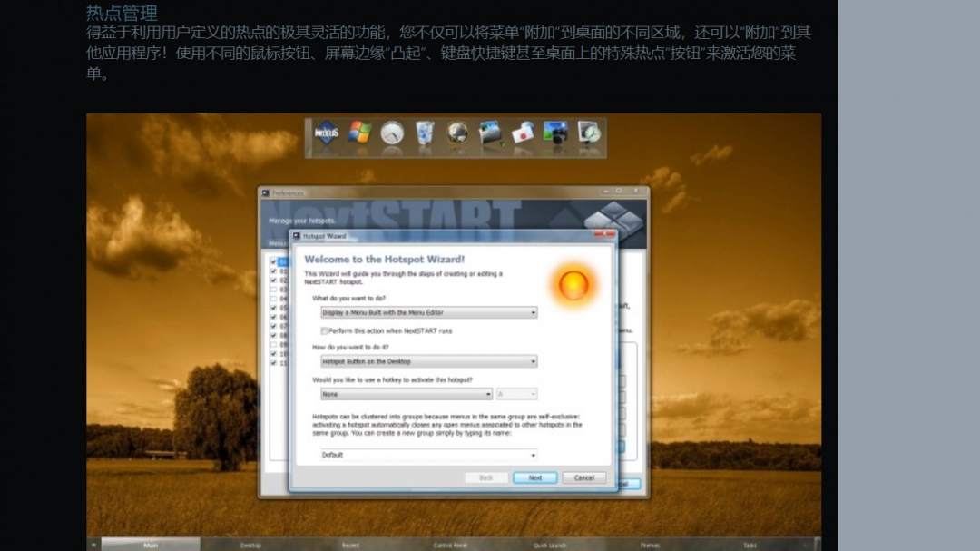Click the Nexus logo dock icon
This screenshot has width=980, height=551.
(326, 133)
